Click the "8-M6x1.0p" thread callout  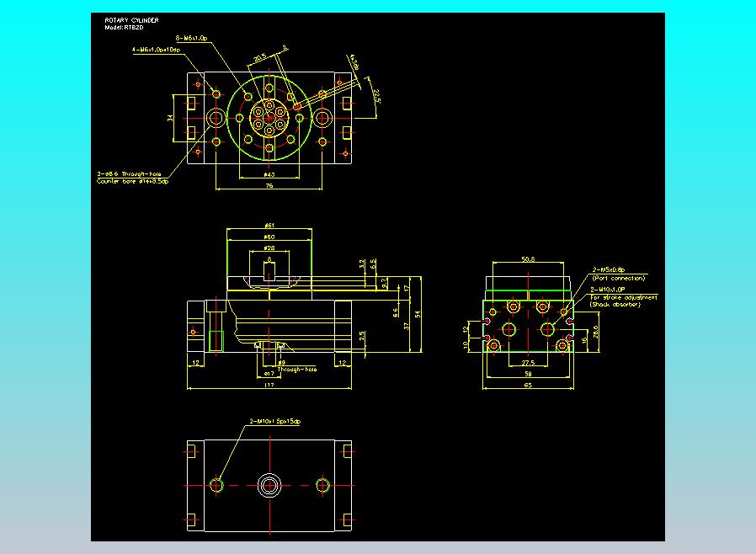point(191,38)
